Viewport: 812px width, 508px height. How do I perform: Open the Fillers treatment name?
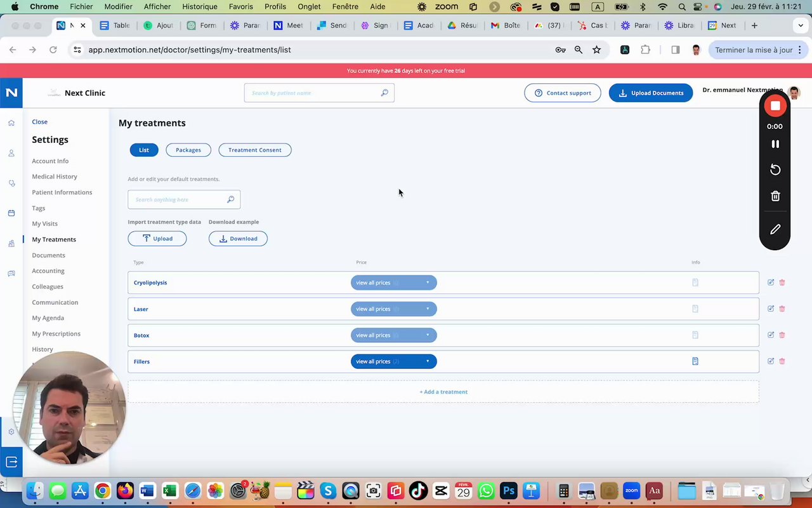point(141,361)
